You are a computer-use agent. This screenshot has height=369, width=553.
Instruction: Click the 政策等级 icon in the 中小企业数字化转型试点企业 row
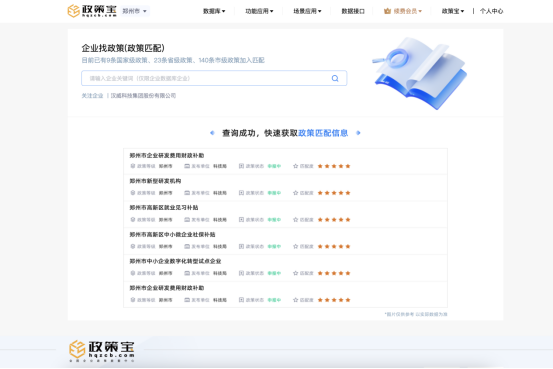[x=133, y=273]
